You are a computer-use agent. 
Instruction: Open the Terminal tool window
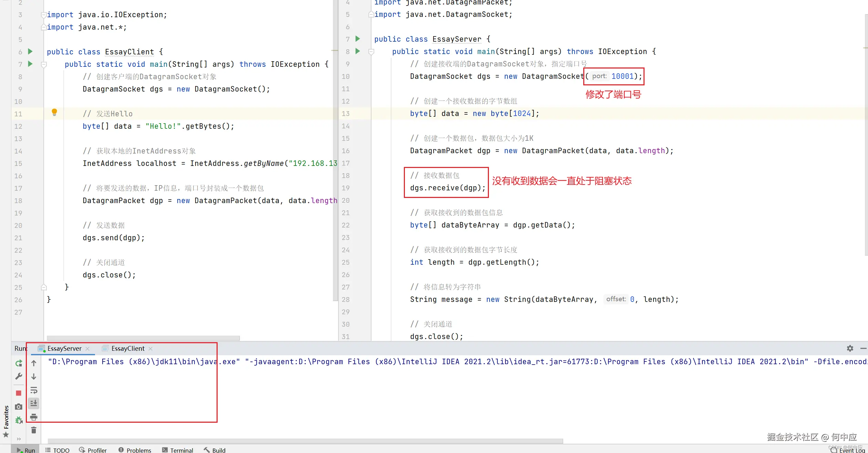click(178, 450)
